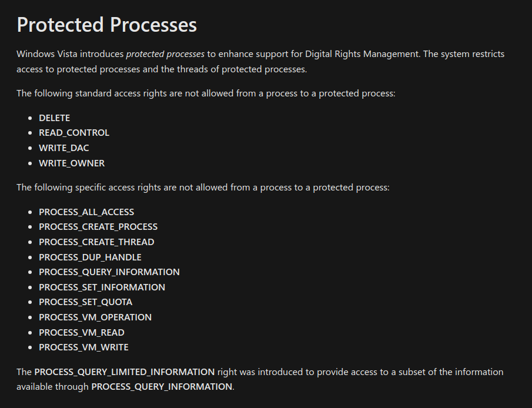Viewport: 532px width, 408px height.
Task: Click the Protected Processes page heading
Action: (x=106, y=25)
